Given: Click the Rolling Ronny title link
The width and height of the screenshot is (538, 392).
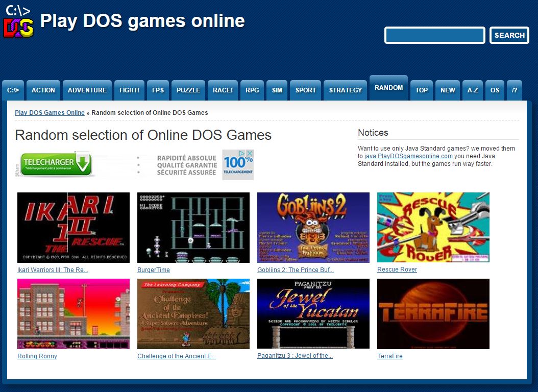Looking at the screenshot, I should (x=37, y=356).
